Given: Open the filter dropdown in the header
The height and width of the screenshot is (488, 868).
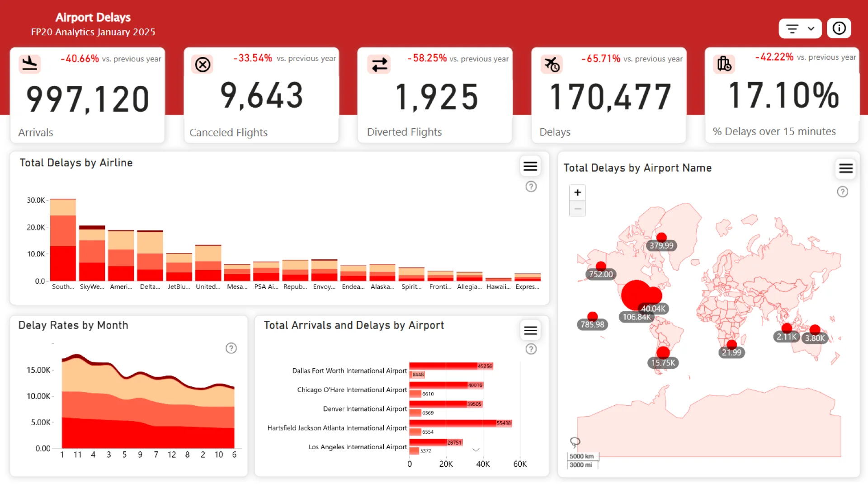Looking at the screenshot, I should (800, 28).
